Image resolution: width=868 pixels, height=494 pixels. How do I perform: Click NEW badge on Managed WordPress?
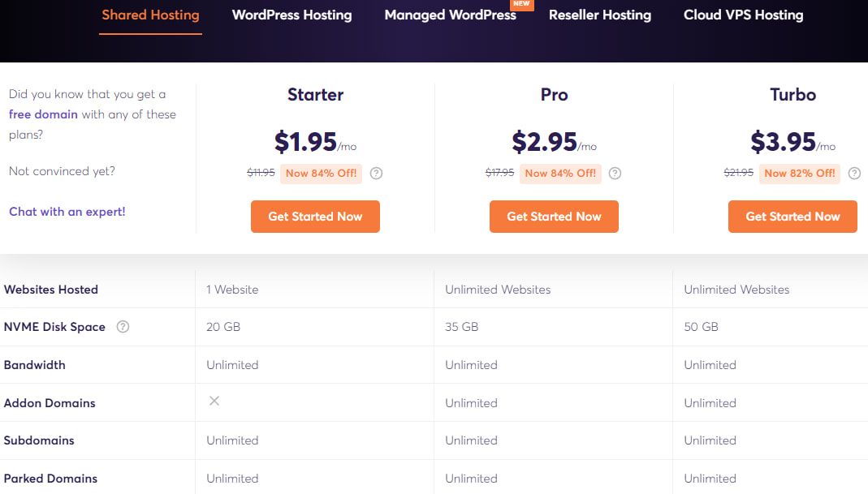521,4
